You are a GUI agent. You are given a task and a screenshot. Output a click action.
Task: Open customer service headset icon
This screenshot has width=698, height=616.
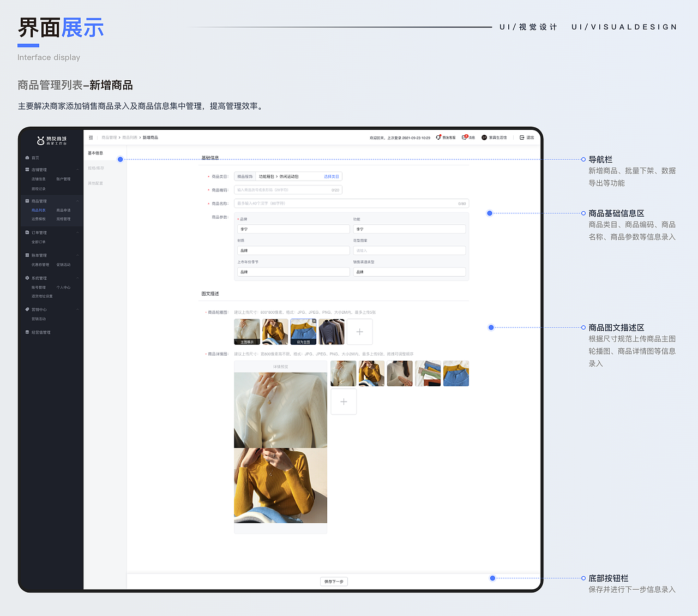[438, 137]
